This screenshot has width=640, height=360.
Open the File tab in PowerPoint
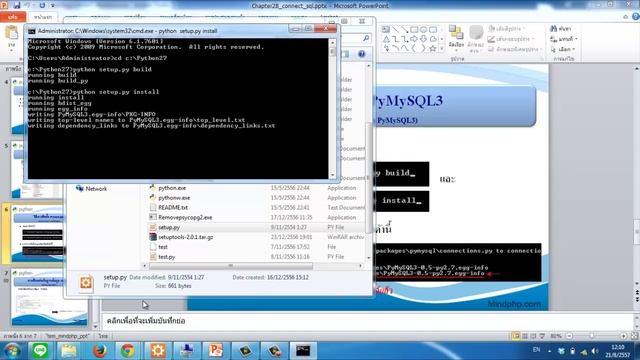tap(13, 17)
